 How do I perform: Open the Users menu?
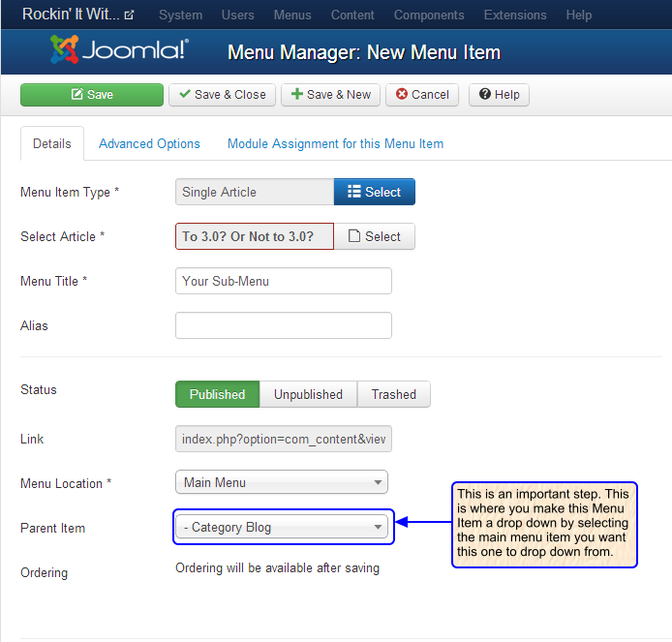(238, 15)
